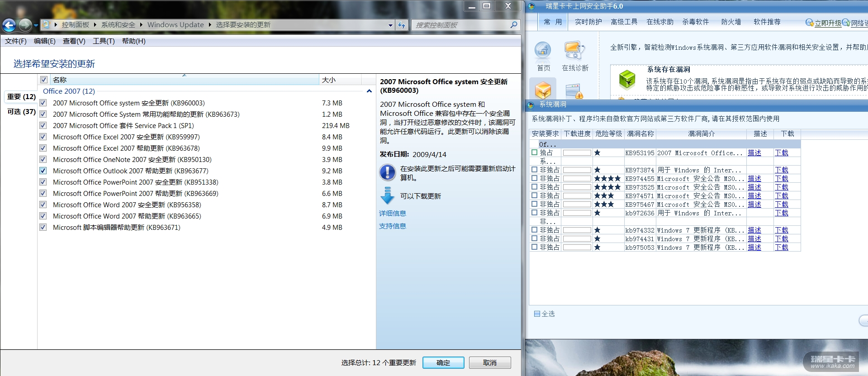
Task: Click the download progress bar for KB974571
Action: [577, 196]
